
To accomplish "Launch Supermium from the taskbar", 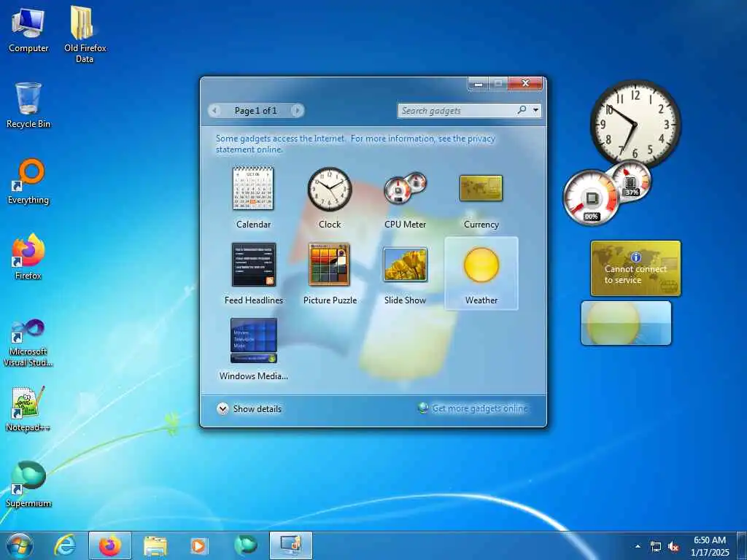I will (x=246, y=545).
